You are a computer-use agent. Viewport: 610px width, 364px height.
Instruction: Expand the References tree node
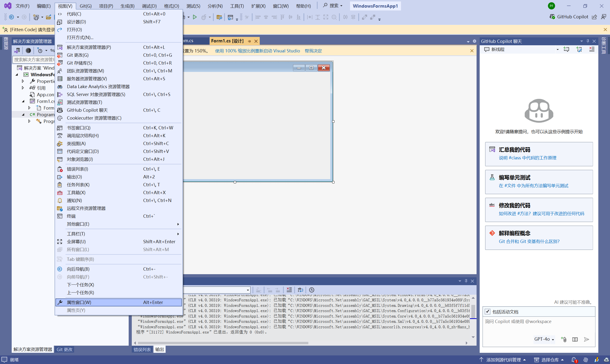coord(23,88)
